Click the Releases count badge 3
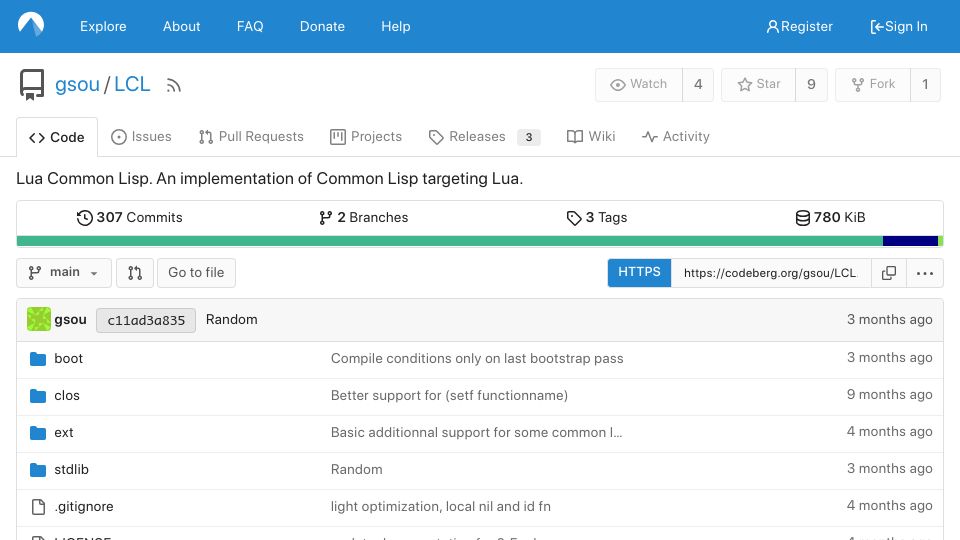The image size is (960, 540). (x=529, y=137)
